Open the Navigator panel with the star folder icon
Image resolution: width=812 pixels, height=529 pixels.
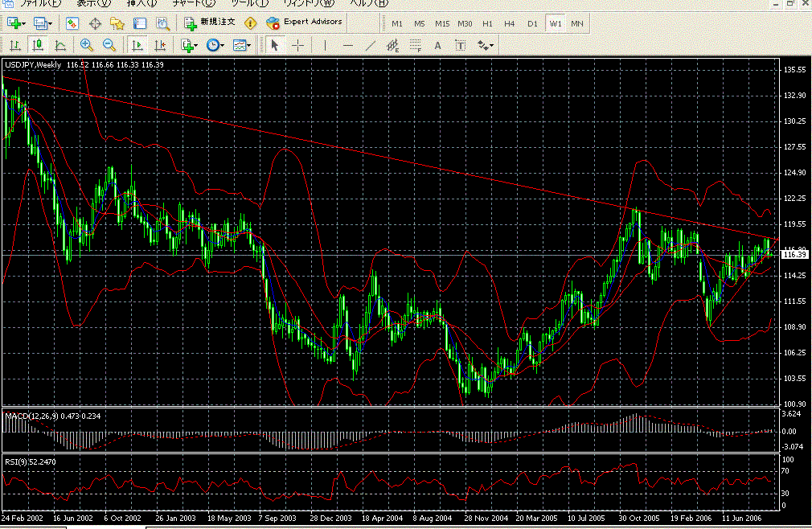click(117, 23)
